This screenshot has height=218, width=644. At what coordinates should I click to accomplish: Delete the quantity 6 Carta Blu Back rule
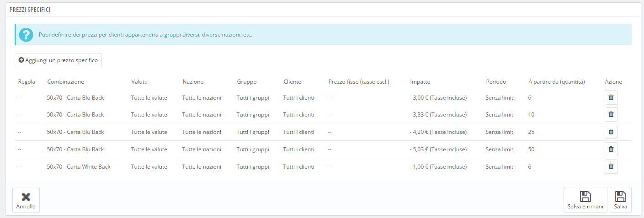click(611, 97)
